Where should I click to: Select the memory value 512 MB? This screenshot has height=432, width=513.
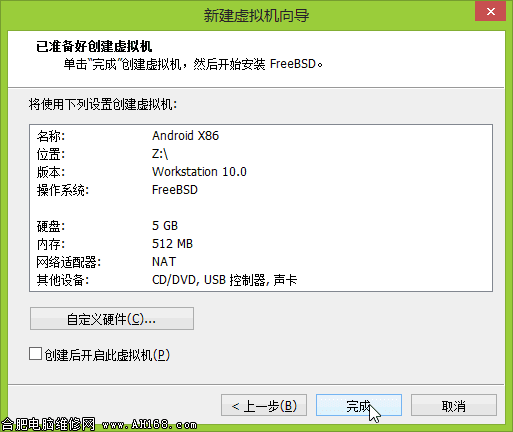point(172,244)
